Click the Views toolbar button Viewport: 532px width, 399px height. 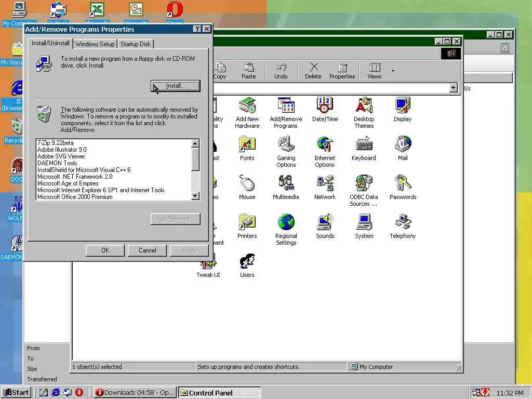coord(374,71)
